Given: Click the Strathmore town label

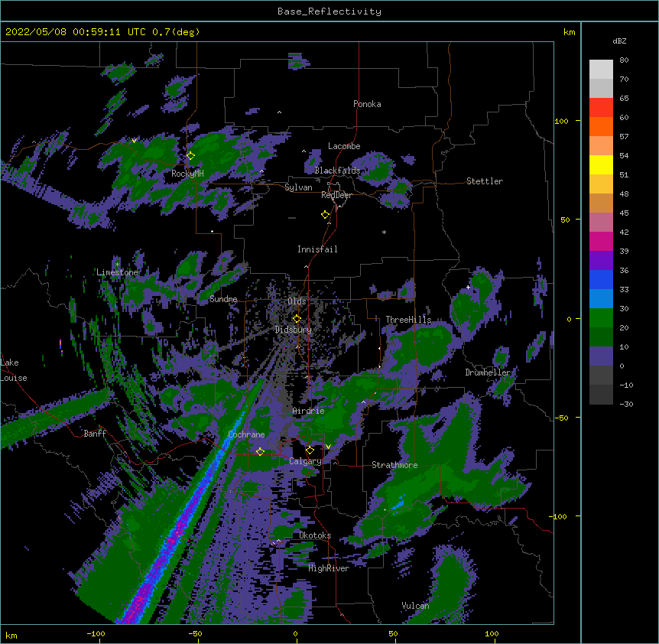Looking at the screenshot, I should (x=394, y=465).
